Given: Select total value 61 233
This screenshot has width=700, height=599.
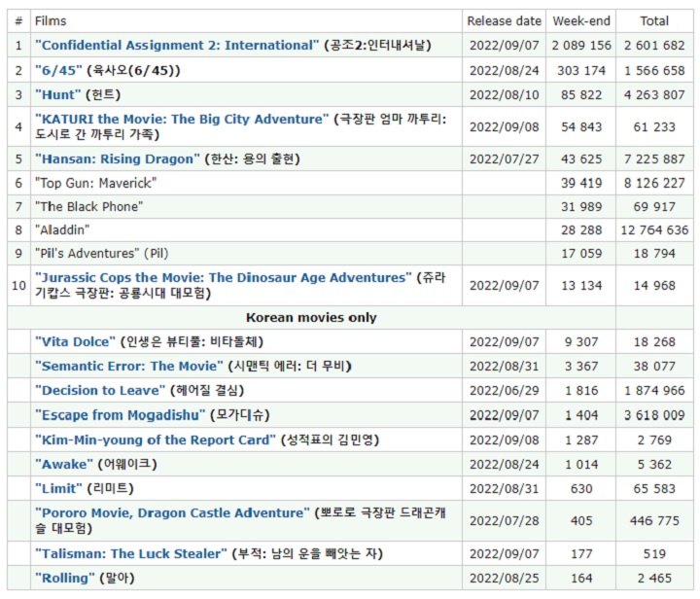Looking at the screenshot, I should (654, 126).
